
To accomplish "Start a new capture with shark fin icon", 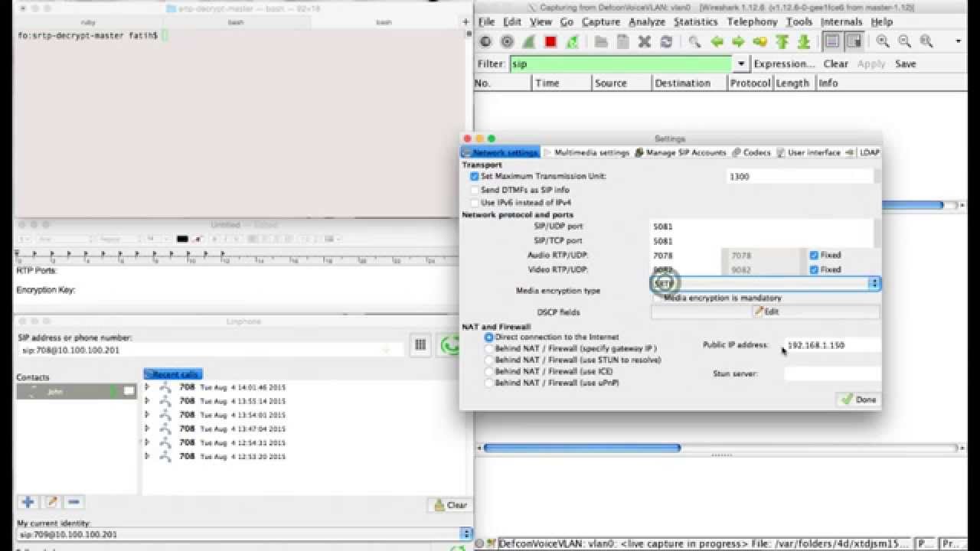I will tap(529, 41).
